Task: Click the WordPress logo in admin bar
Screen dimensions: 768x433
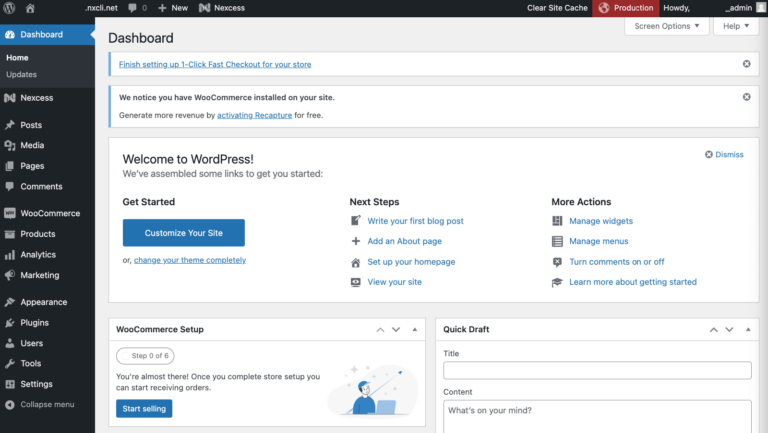Action: tap(9, 8)
